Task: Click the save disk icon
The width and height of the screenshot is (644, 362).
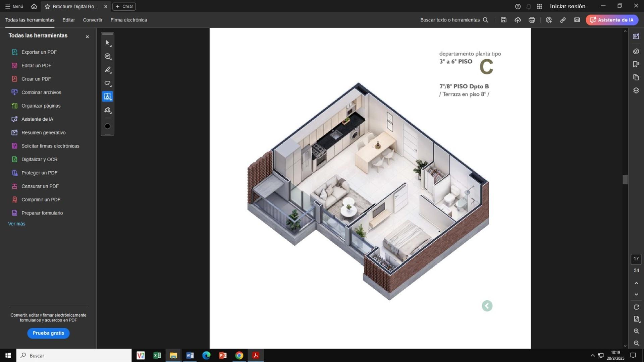Action: (x=503, y=20)
